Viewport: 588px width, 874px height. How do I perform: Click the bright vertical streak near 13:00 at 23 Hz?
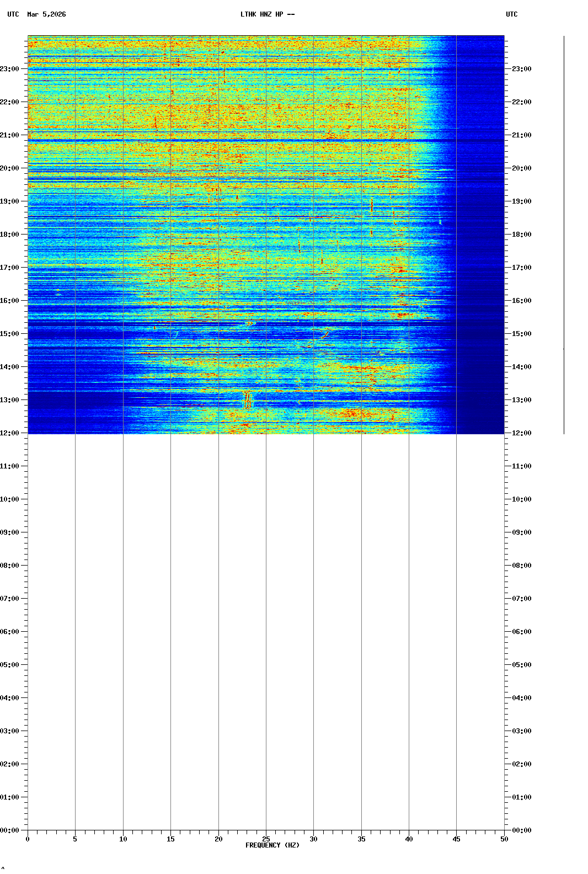coord(247,399)
